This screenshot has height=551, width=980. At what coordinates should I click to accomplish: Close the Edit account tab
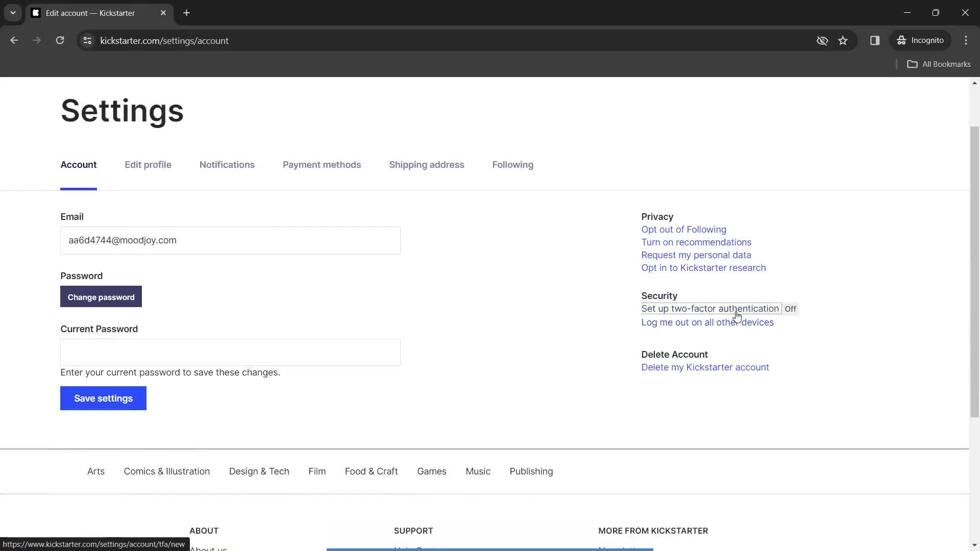click(163, 13)
